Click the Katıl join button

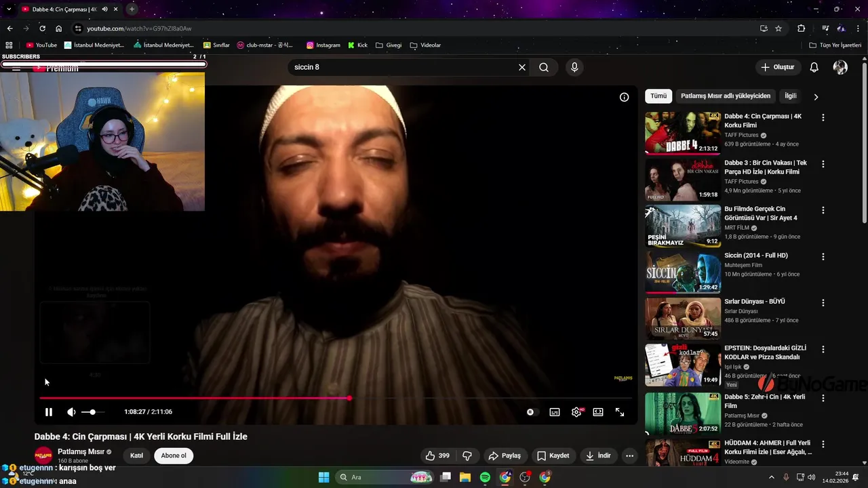(x=136, y=455)
